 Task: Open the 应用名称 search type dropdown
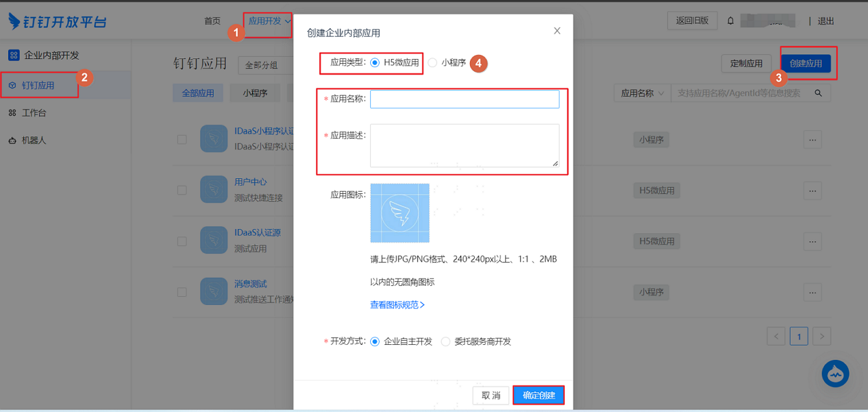pos(642,93)
